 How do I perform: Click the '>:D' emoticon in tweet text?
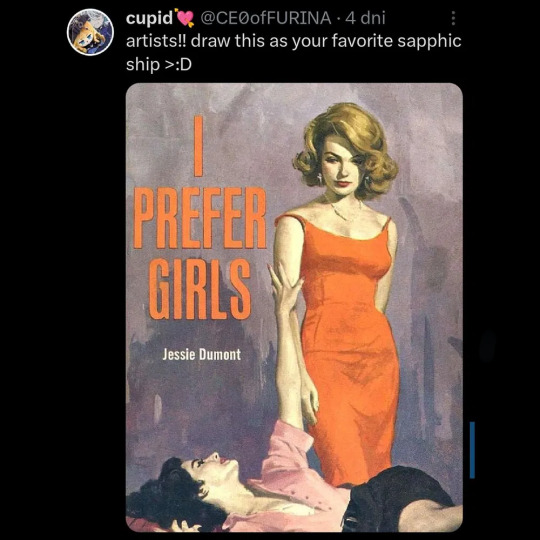pos(178,64)
